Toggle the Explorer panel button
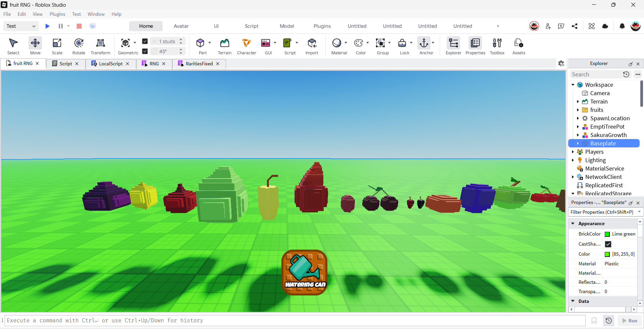 453,46
